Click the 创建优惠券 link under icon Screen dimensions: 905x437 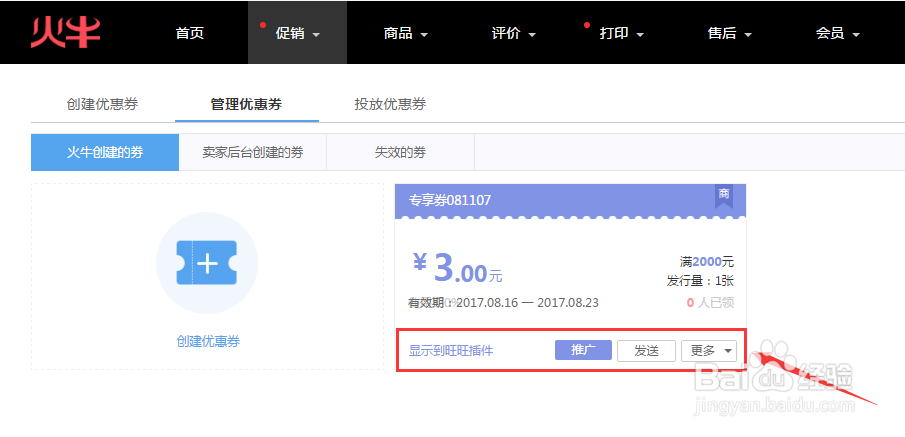pyautogui.click(x=208, y=341)
